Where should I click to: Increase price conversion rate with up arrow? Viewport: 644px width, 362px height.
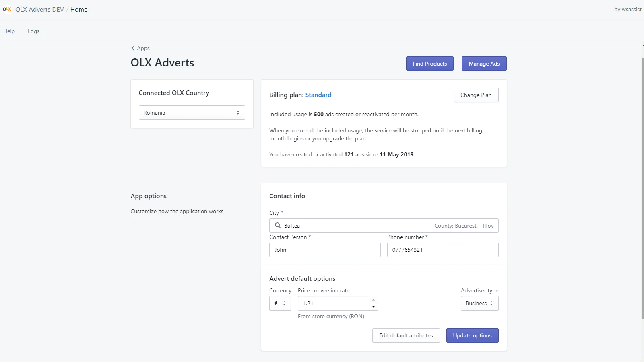pyautogui.click(x=374, y=300)
